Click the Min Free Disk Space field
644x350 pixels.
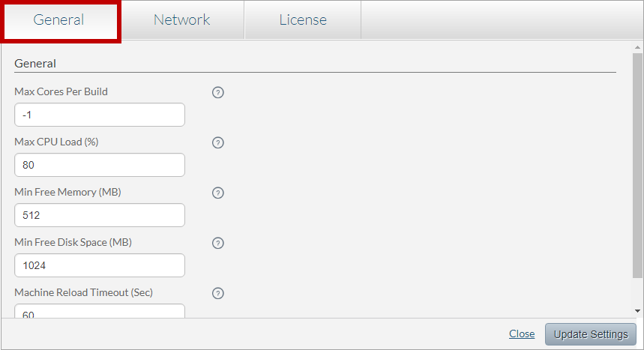click(x=100, y=265)
